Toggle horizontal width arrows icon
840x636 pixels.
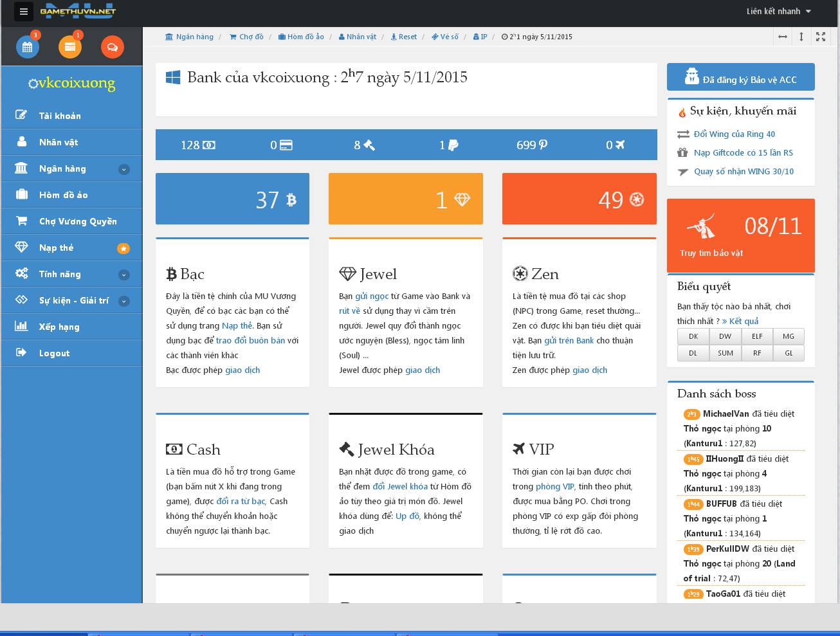pos(783,37)
